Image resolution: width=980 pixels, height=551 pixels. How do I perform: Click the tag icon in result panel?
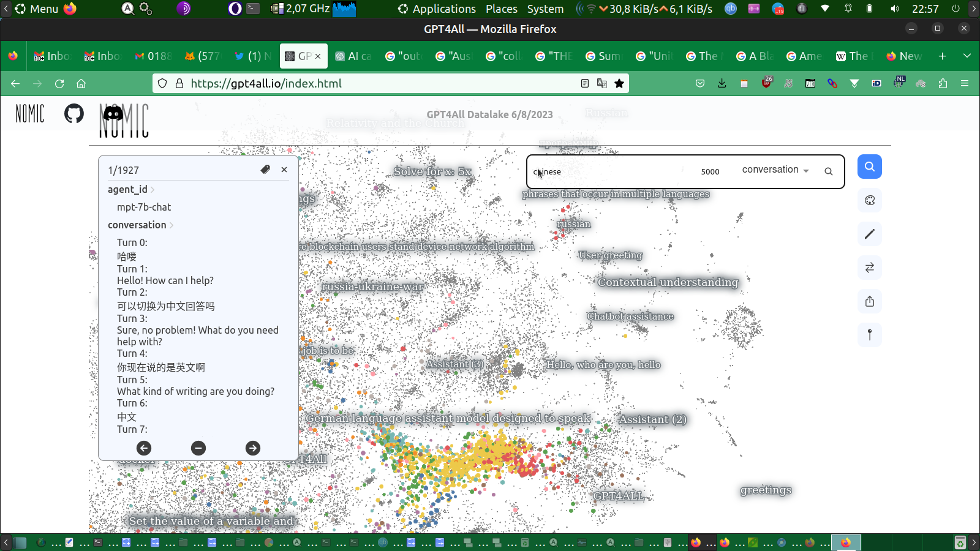coord(265,170)
